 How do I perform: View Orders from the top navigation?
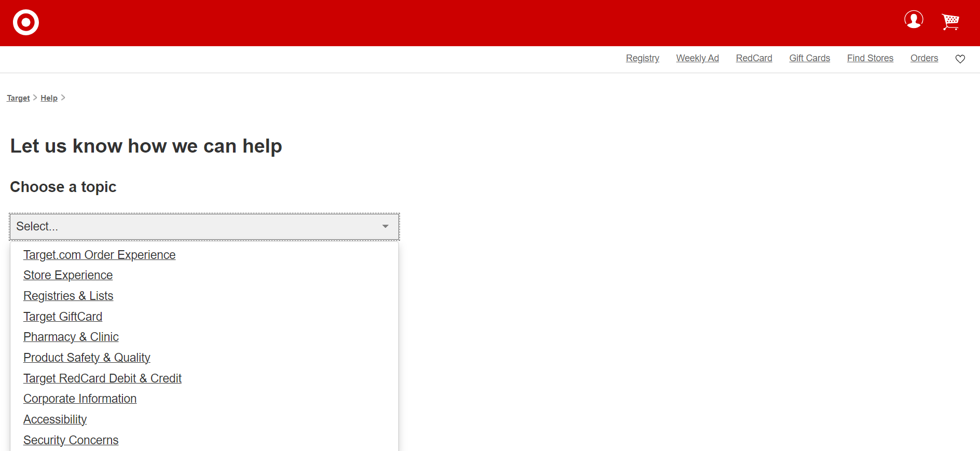click(x=924, y=58)
